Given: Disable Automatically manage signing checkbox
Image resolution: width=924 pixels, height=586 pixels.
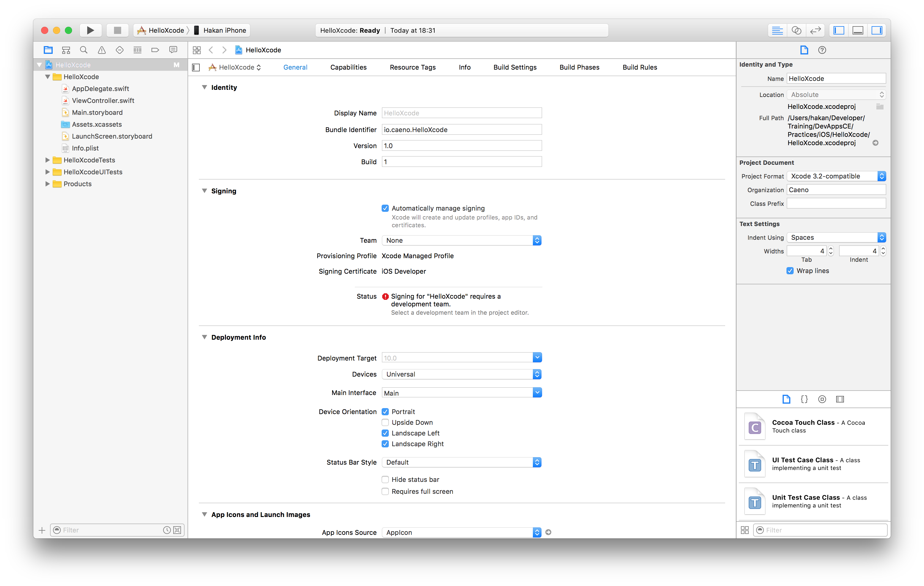Looking at the screenshot, I should click(385, 208).
